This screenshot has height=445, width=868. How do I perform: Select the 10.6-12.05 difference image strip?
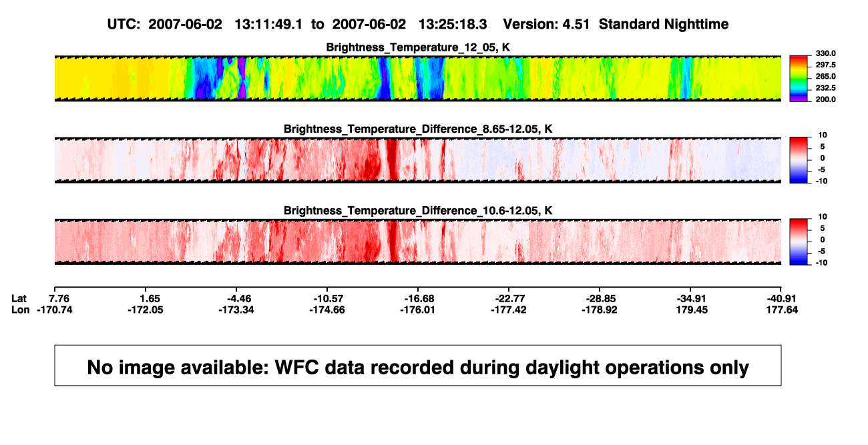click(x=417, y=242)
